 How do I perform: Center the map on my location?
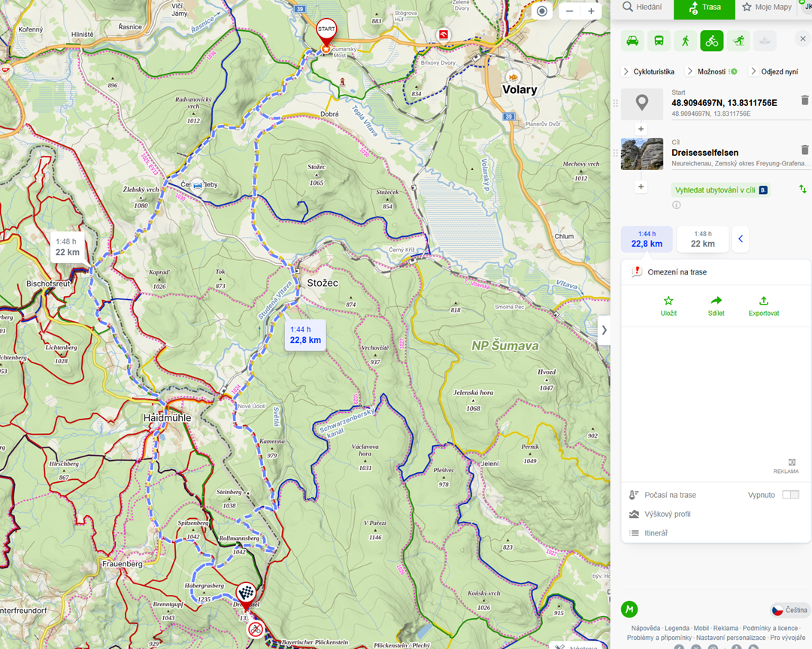click(x=542, y=11)
